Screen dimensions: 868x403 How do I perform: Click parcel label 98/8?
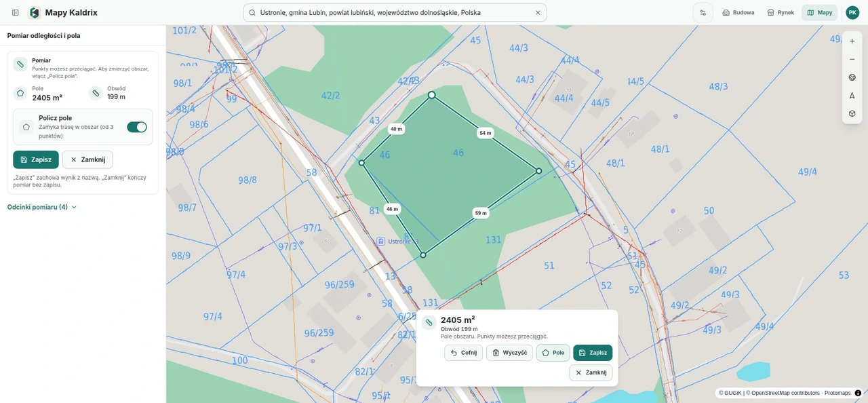pos(248,180)
